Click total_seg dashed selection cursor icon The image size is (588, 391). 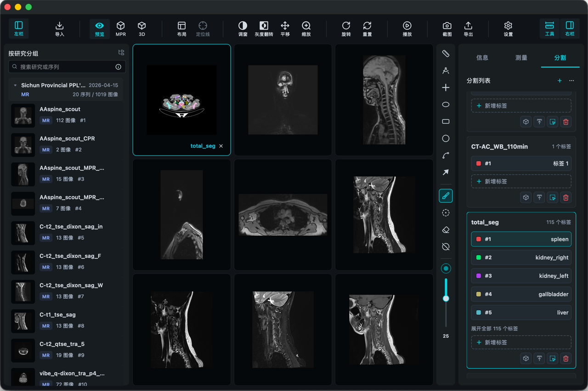point(553,358)
